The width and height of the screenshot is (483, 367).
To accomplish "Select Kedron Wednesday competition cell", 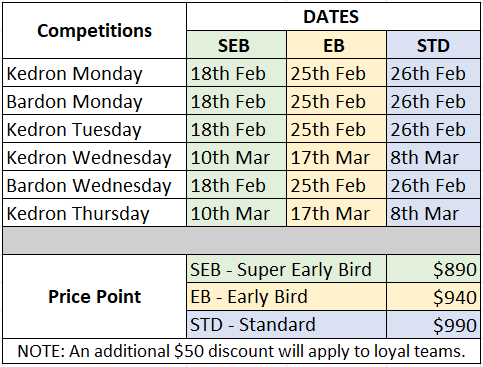I will [95, 157].
